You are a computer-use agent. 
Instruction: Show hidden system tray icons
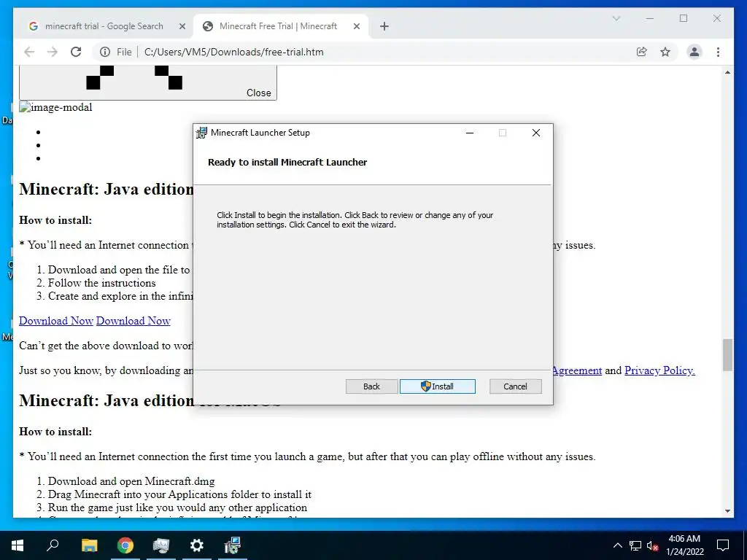point(617,545)
